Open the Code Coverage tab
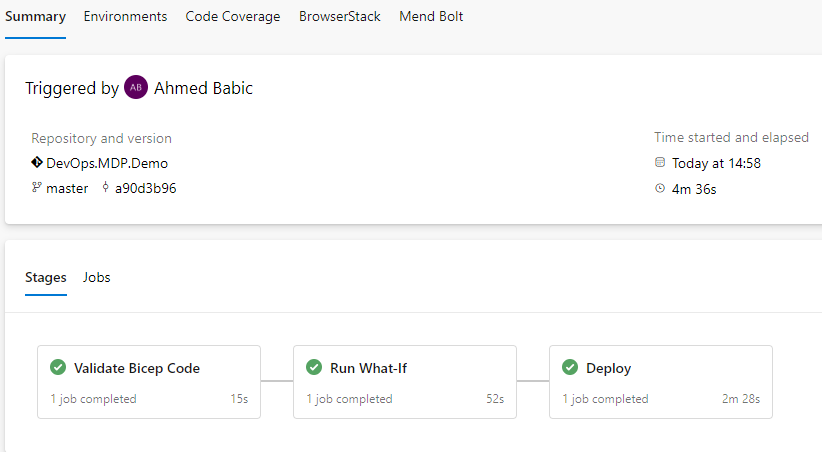The width and height of the screenshot is (822, 452). [233, 17]
